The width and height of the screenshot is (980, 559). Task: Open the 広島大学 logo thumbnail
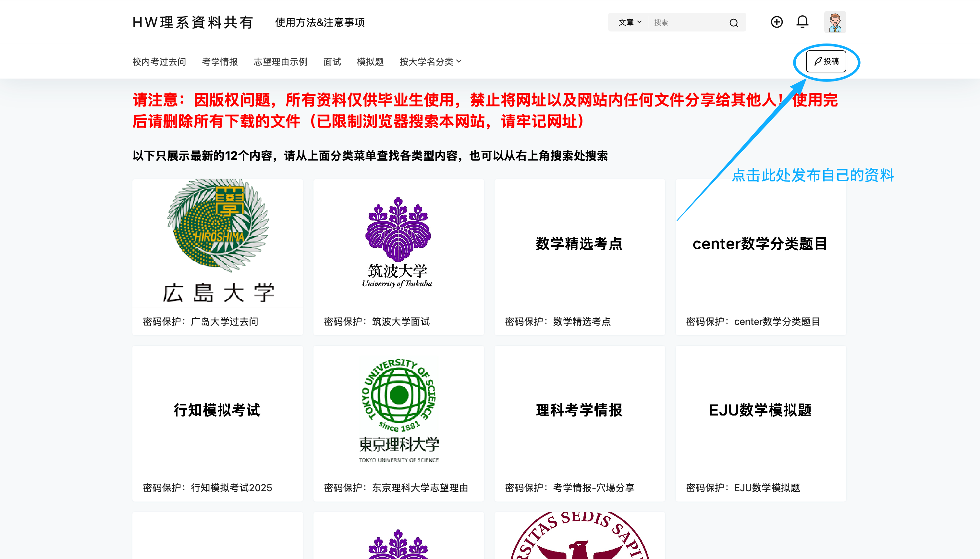pyautogui.click(x=217, y=243)
